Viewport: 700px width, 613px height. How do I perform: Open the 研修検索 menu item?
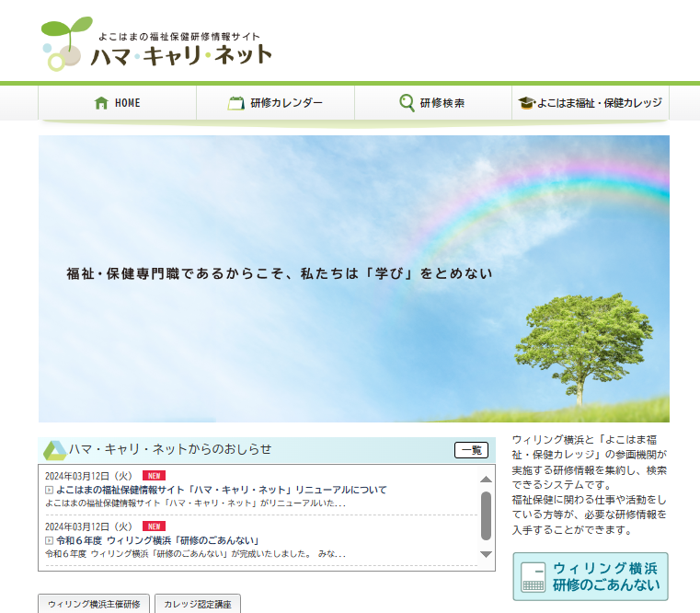coord(433,103)
